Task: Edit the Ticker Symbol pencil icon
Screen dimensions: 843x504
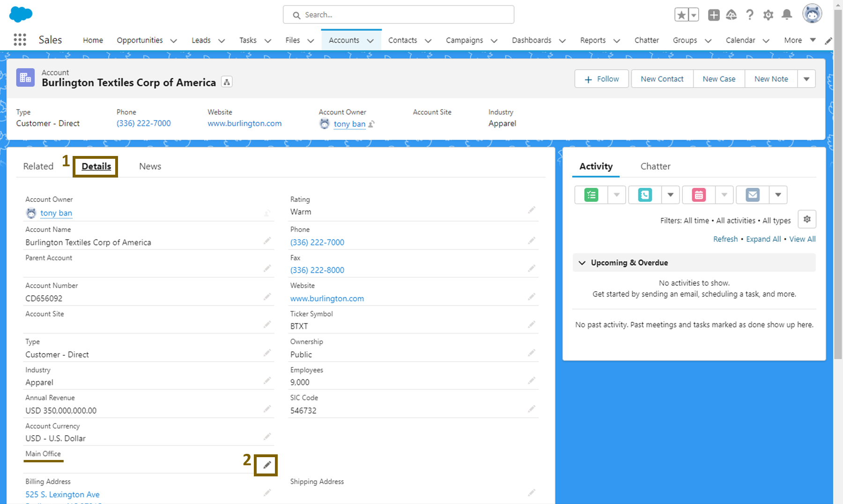Action: pos(532,325)
